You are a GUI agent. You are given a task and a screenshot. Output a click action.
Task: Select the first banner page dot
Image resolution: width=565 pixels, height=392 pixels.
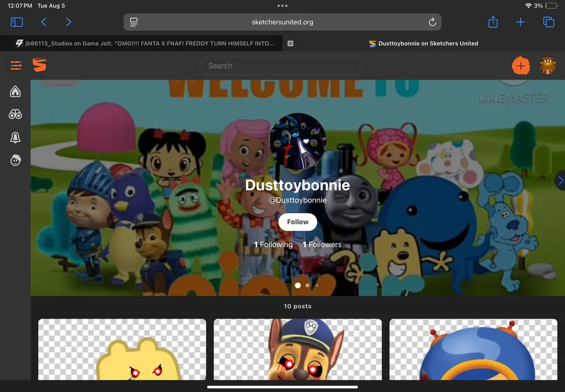coord(298,285)
